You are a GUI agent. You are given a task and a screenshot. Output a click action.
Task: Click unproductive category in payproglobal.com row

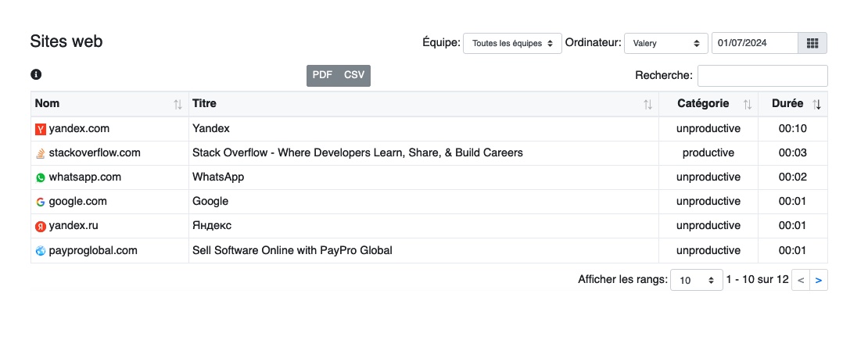point(708,250)
